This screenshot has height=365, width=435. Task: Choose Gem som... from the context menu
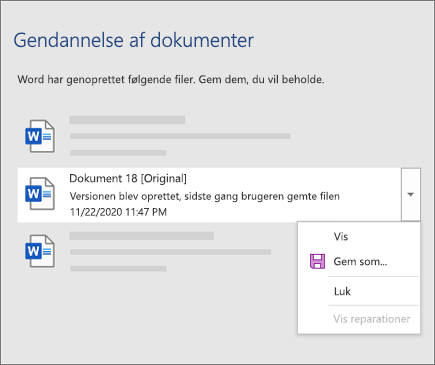point(359,262)
